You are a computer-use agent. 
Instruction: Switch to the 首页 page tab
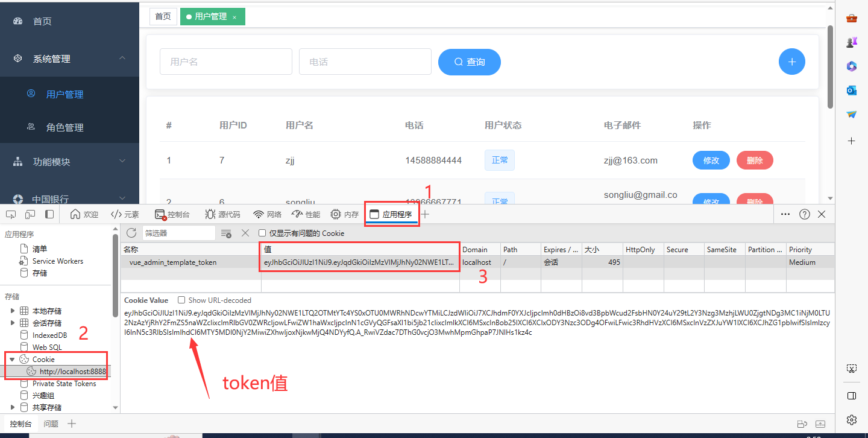(x=163, y=16)
